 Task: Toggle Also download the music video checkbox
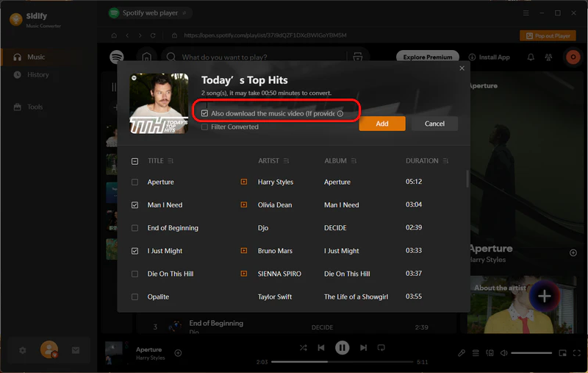click(x=204, y=113)
